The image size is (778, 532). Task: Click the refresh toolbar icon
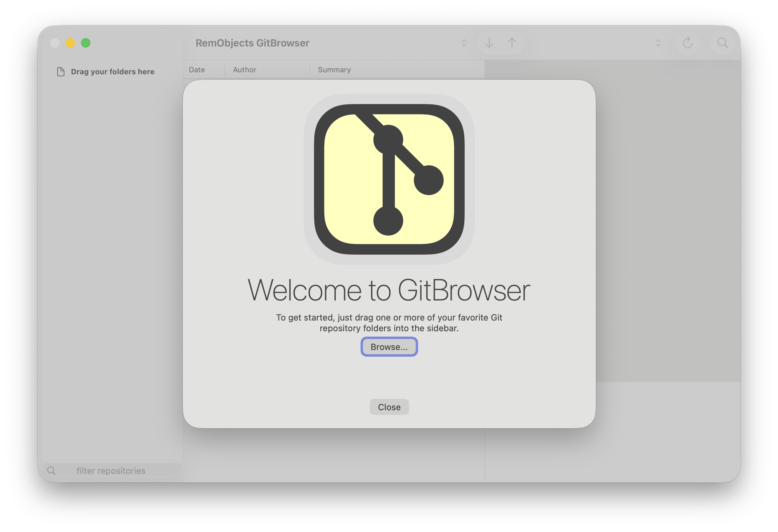point(687,43)
